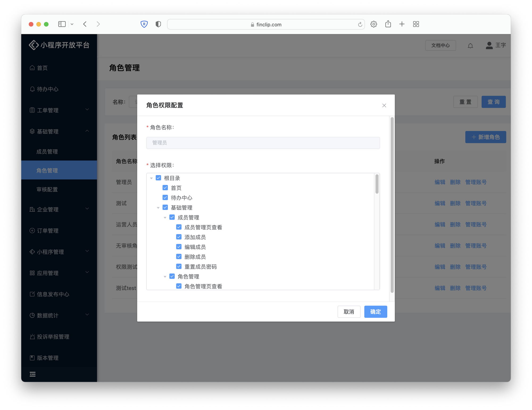The image size is (532, 410).
Task: Expand the 企业管理 sidebar chevron
Action: [87, 209]
